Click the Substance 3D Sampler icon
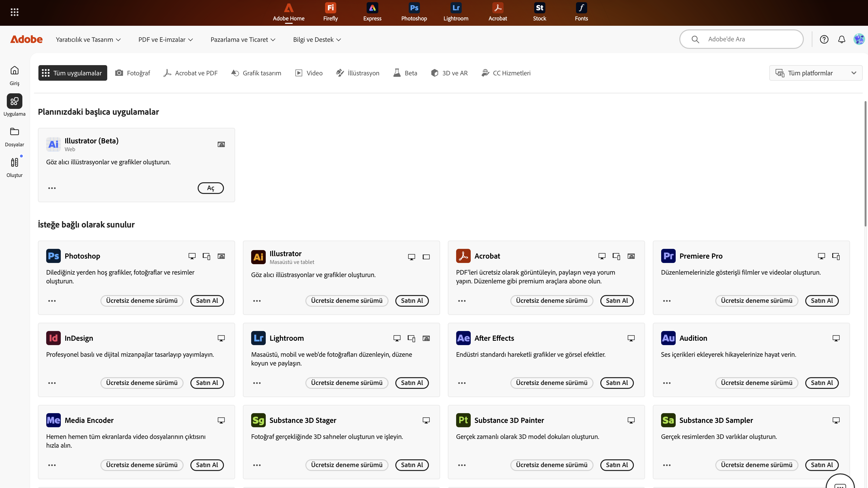Viewport: 868px width, 488px height. (x=668, y=420)
